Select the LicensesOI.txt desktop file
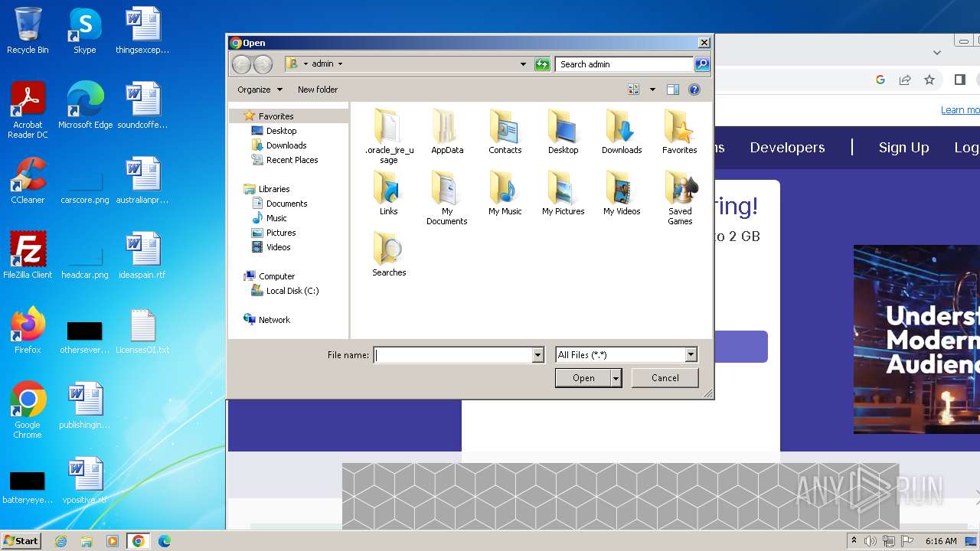Viewport: 980px width, 551px height. tap(142, 331)
